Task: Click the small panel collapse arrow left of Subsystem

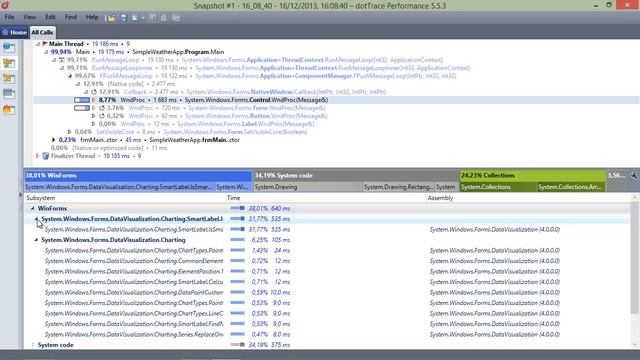Action: pos(20,195)
